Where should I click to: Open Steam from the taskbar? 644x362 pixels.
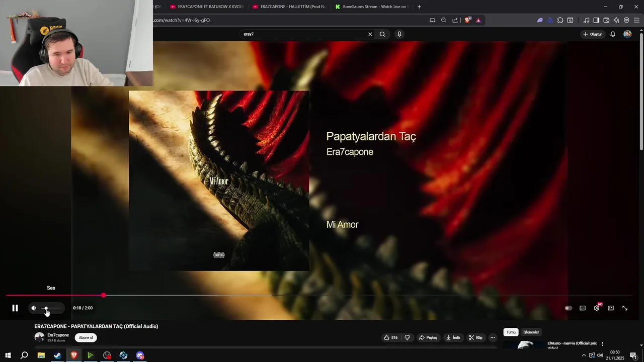coord(57,355)
